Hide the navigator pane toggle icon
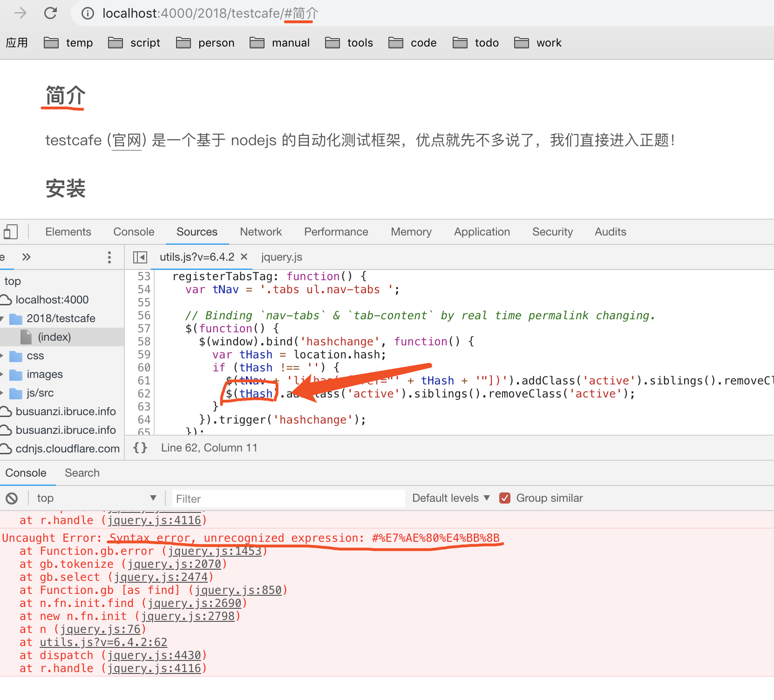774x700 pixels. coord(140,257)
